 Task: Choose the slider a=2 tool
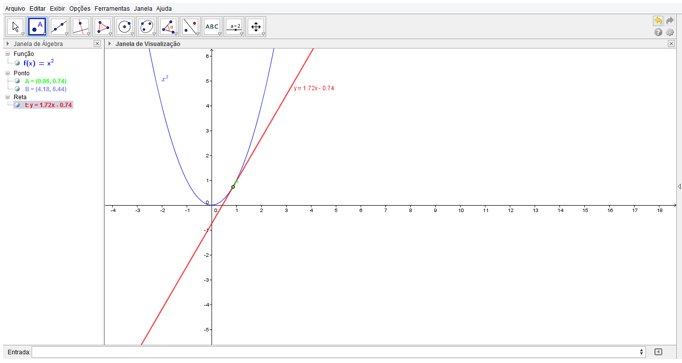[234, 27]
